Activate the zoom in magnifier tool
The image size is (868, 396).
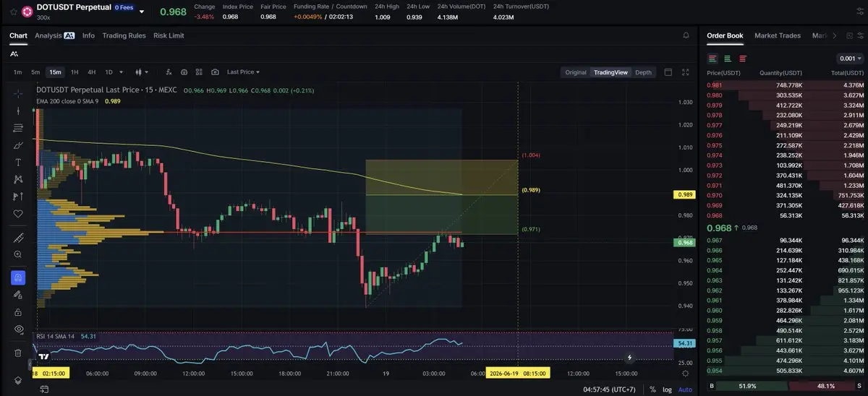pyautogui.click(x=18, y=254)
